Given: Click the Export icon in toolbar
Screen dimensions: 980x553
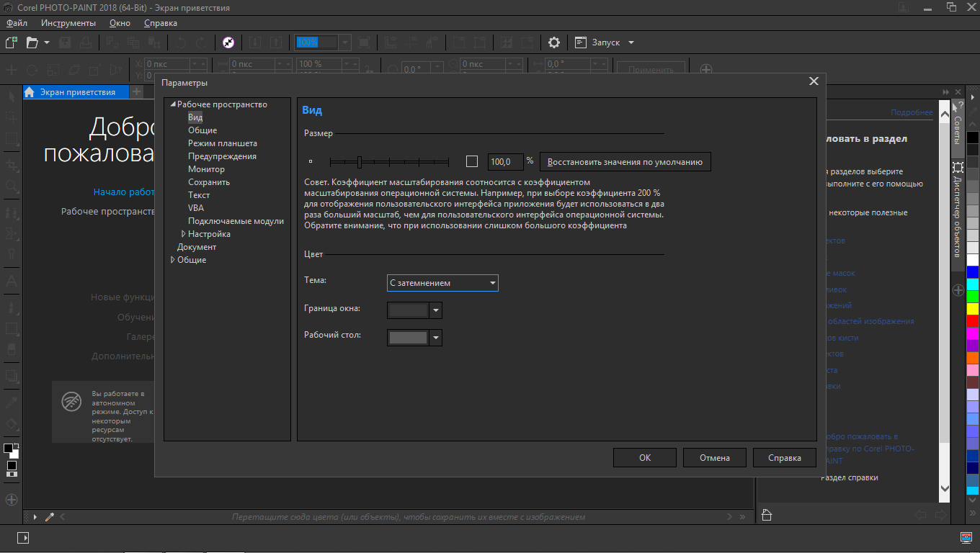Looking at the screenshot, I should pyautogui.click(x=275, y=42).
